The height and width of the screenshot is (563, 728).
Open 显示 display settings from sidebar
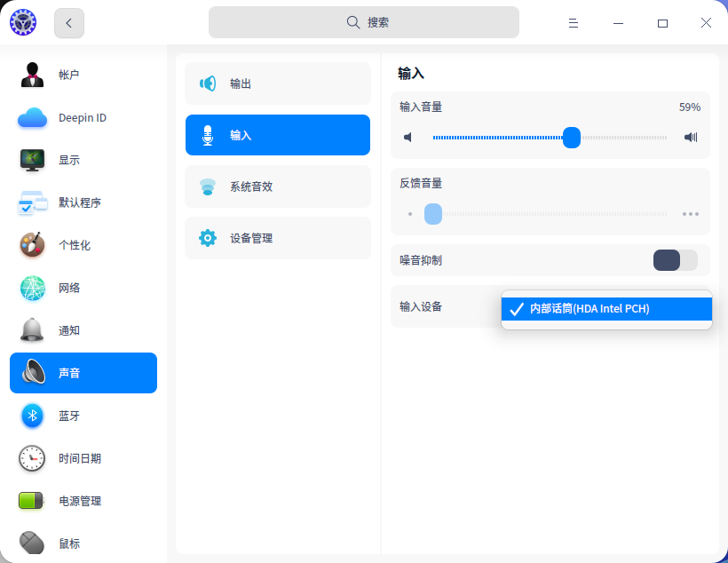pos(83,160)
